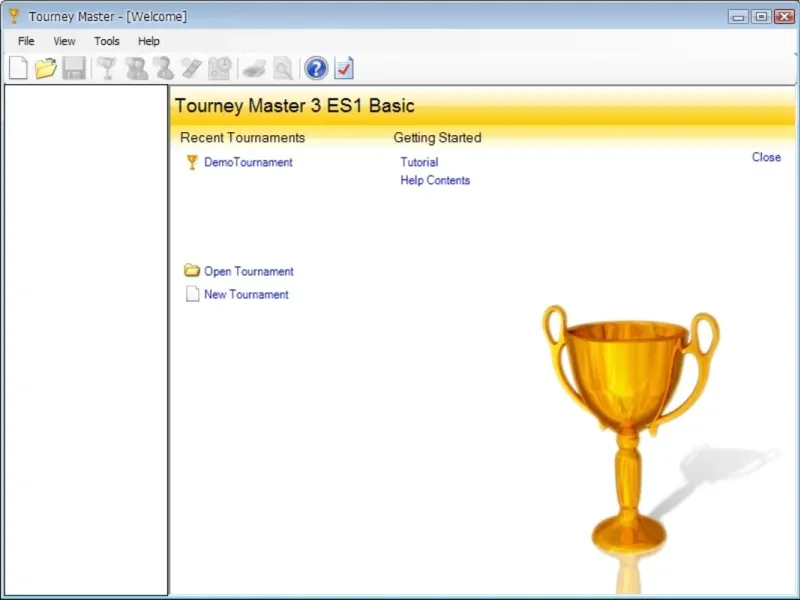Click the Print toolbar icon

click(254, 68)
